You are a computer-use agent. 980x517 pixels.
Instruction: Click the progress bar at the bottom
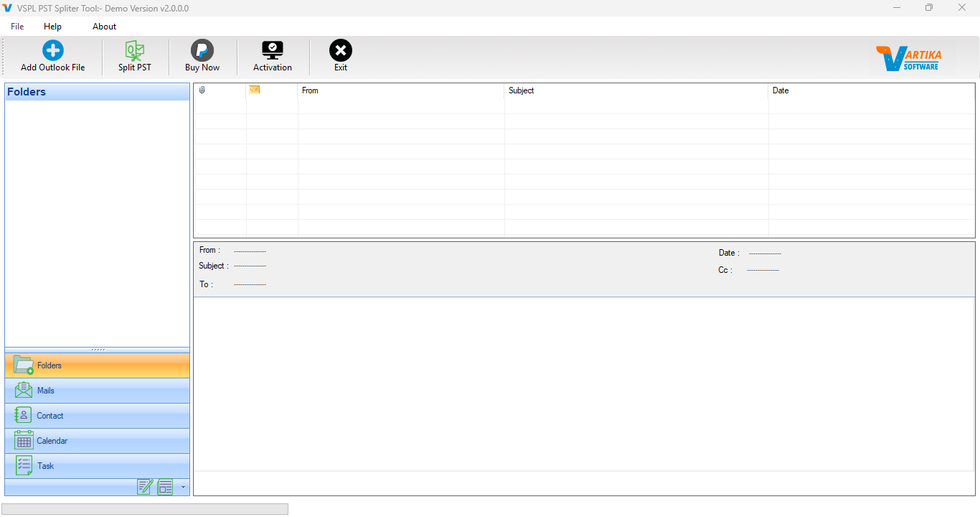pos(145,508)
